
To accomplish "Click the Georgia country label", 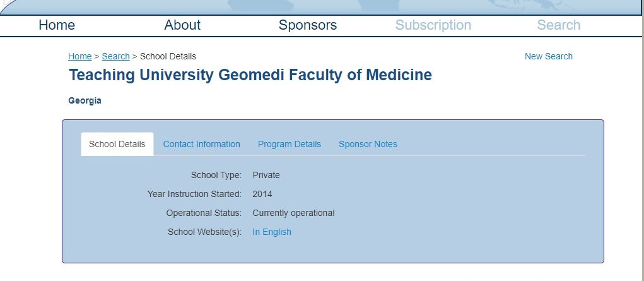I will click(85, 101).
